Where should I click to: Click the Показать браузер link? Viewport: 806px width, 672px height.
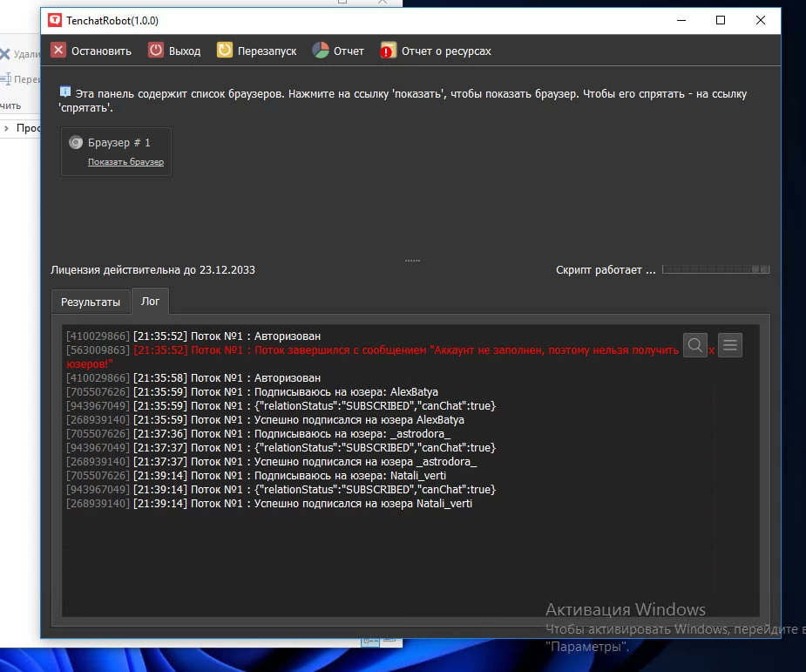coord(126,161)
